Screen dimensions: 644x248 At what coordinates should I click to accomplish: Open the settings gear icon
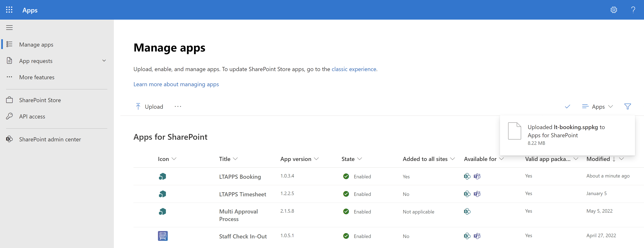coord(614,10)
